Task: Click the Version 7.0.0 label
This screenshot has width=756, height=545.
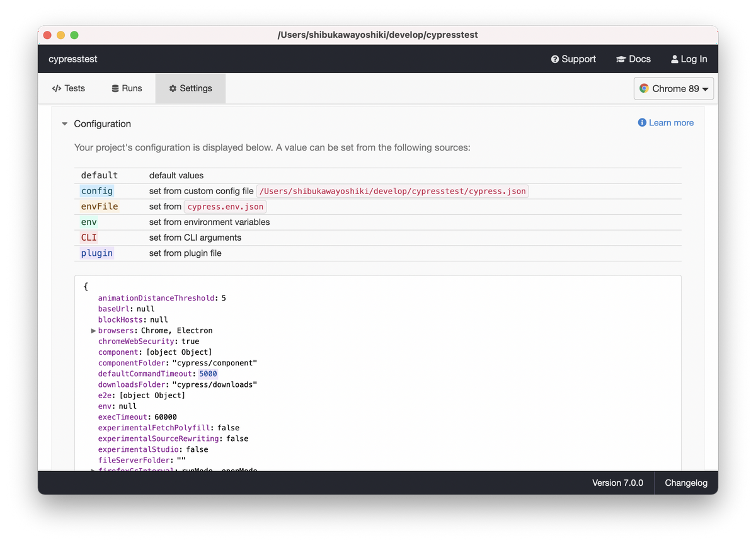Action: pos(618,483)
